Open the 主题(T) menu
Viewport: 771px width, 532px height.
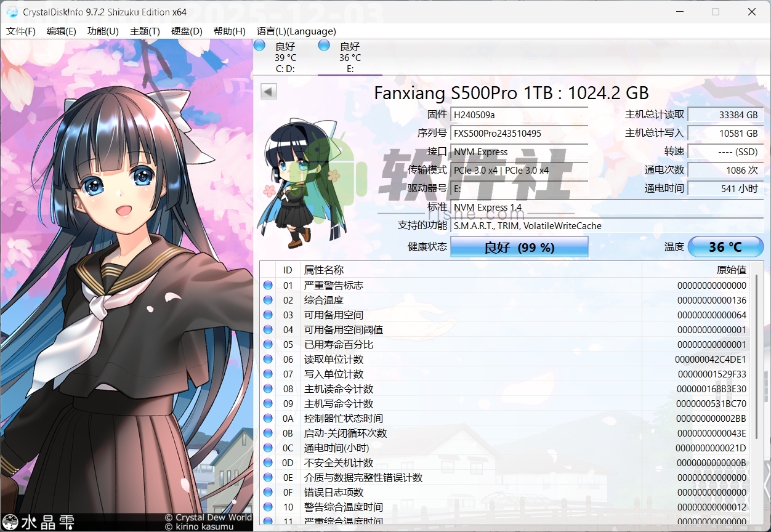click(146, 31)
